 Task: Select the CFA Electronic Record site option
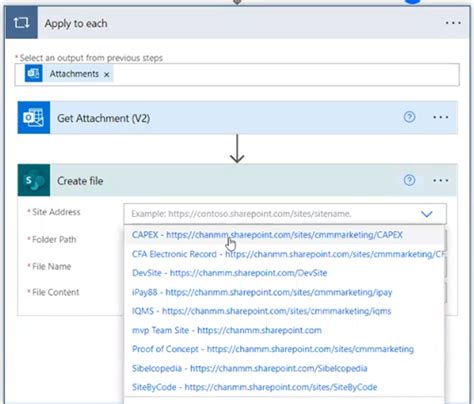click(x=284, y=254)
